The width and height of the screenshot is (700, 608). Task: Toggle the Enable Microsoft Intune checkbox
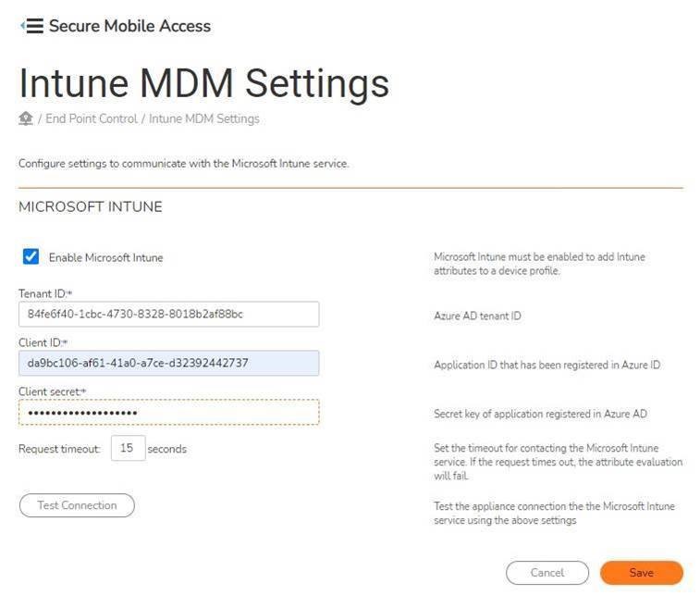pos(31,256)
